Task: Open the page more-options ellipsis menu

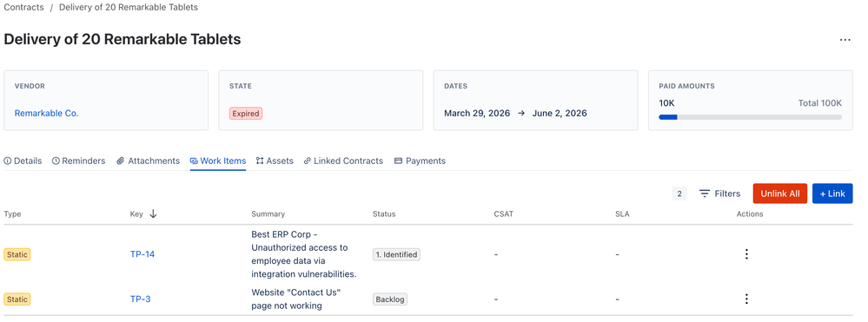Action: click(845, 40)
